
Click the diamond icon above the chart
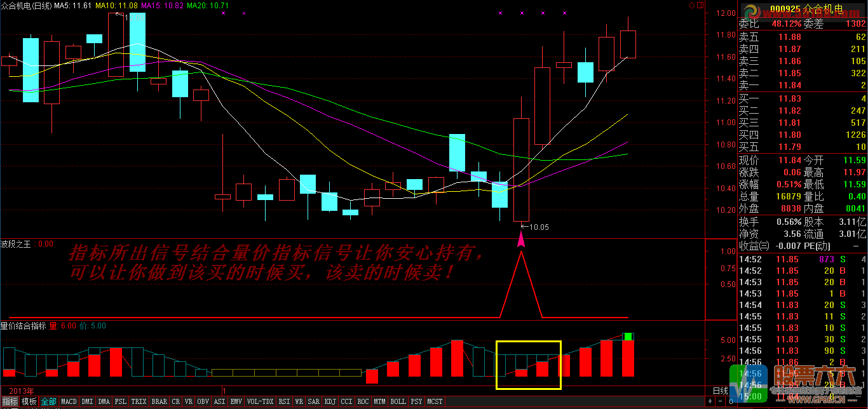coord(691,4)
